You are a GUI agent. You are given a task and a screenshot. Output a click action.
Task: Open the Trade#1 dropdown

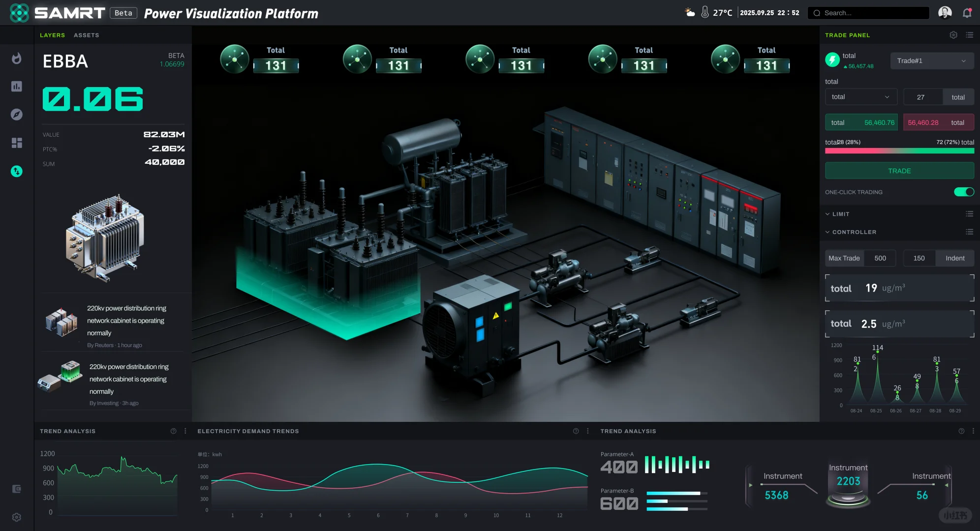(931, 61)
